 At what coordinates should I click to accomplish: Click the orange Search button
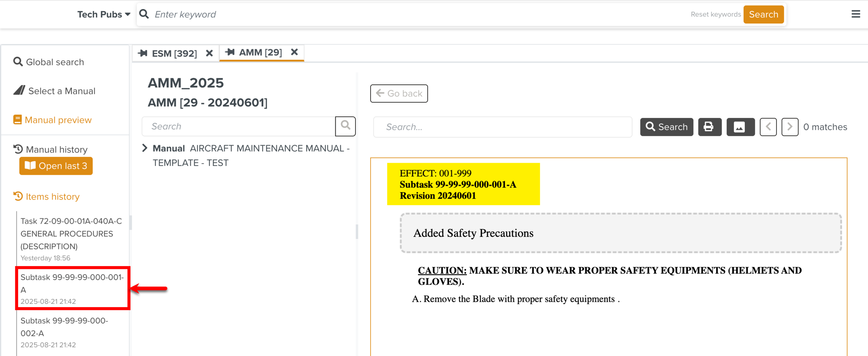(x=763, y=14)
